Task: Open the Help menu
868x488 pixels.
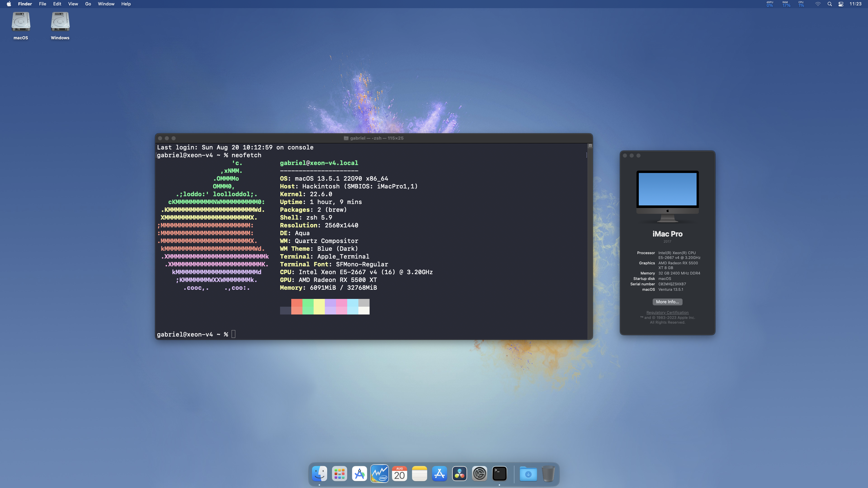Action: [126, 4]
